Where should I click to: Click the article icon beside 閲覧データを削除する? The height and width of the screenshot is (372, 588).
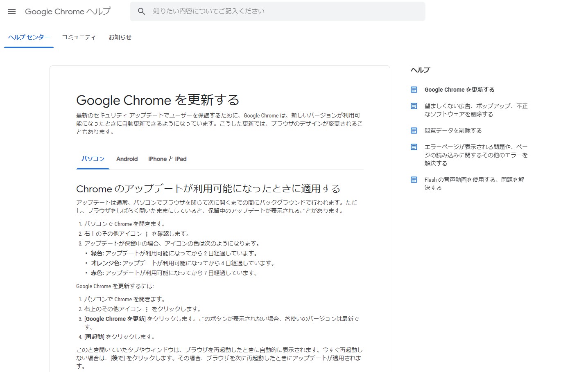[414, 131]
